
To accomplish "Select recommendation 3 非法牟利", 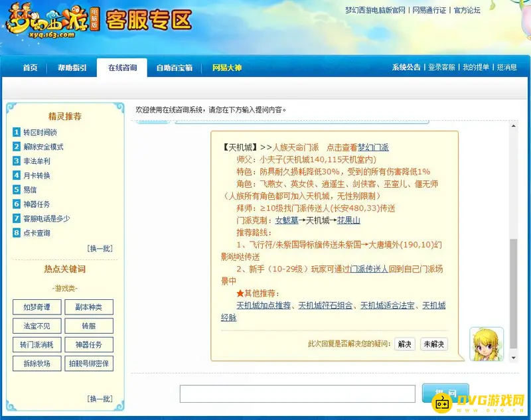I will coord(37,161).
